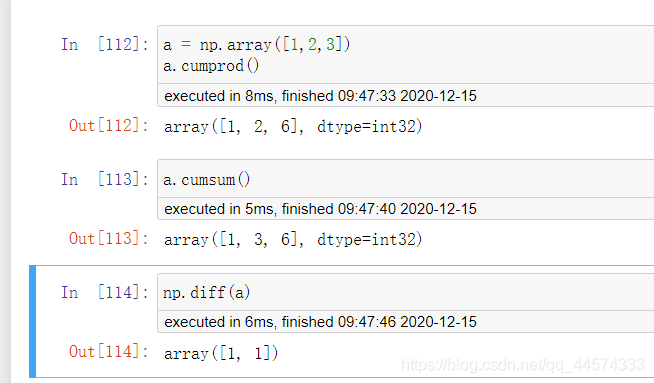The height and width of the screenshot is (383, 654).
Task: Click the code input of cell 112
Action: (x=405, y=55)
